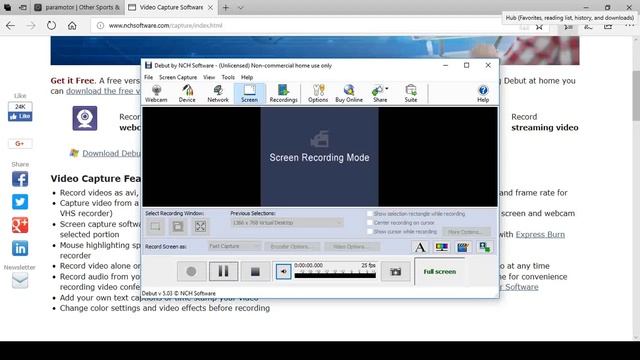The image size is (640, 360).
Task: Open the Hub icon in browser
Action: point(568,27)
